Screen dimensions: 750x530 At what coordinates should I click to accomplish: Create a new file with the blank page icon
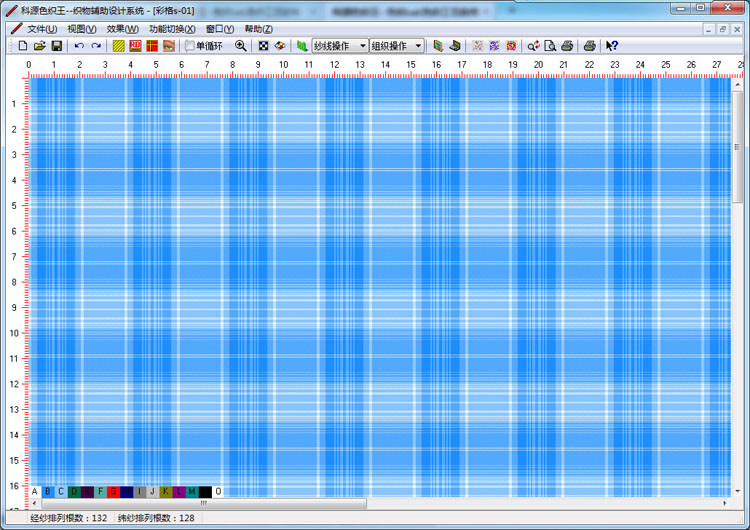[22, 46]
